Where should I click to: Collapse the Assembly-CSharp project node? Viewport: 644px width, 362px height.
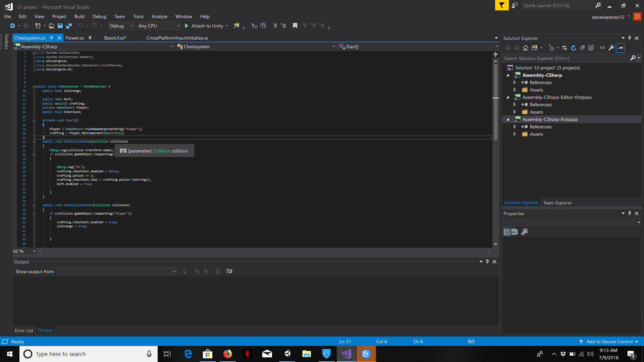coord(508,75)
